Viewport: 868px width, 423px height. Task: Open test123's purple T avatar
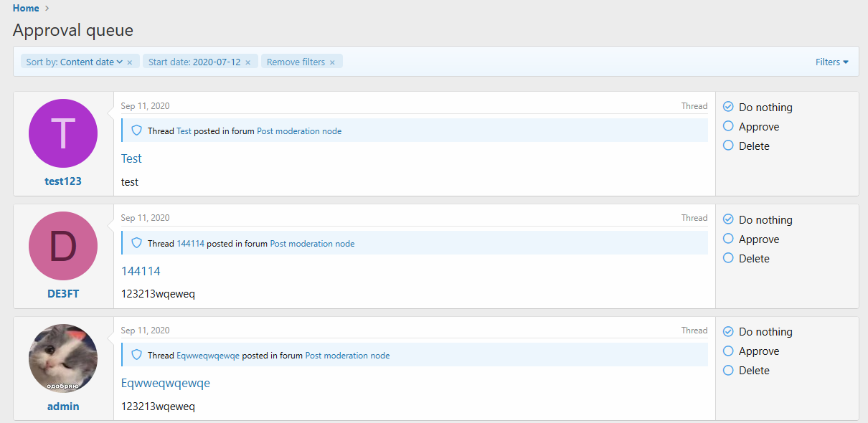[x=63, y=133]
